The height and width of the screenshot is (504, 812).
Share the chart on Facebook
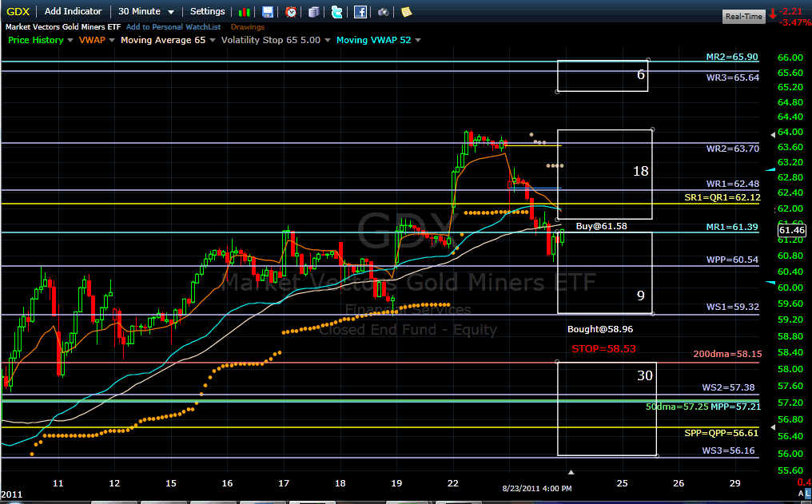click(x=360, y=12)
